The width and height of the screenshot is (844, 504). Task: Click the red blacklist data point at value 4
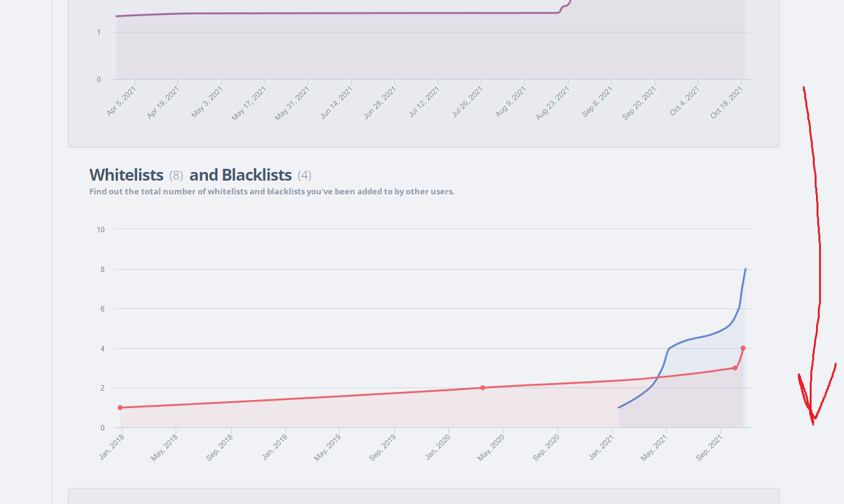pyautogui.click(x=743, y=348)
